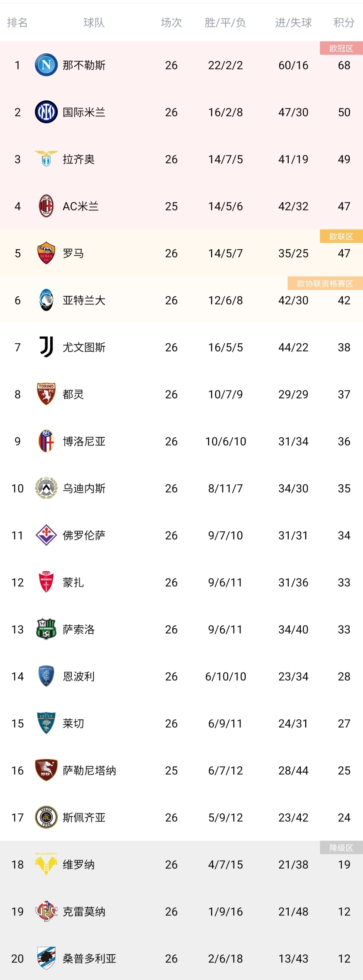This screenshot has width=363, height=980.
Task: Tap the 胜/平/负 column header
Action: (225, 23)
